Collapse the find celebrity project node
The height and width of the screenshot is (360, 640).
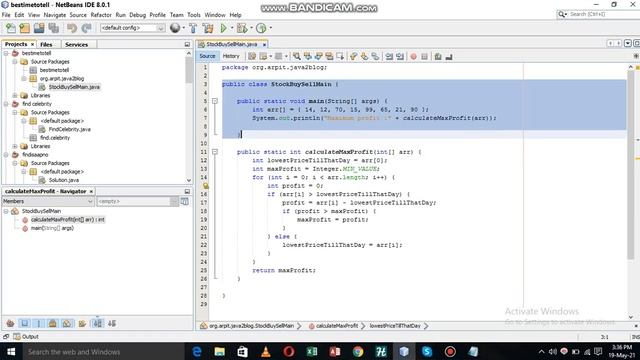[x=6, y=104]
